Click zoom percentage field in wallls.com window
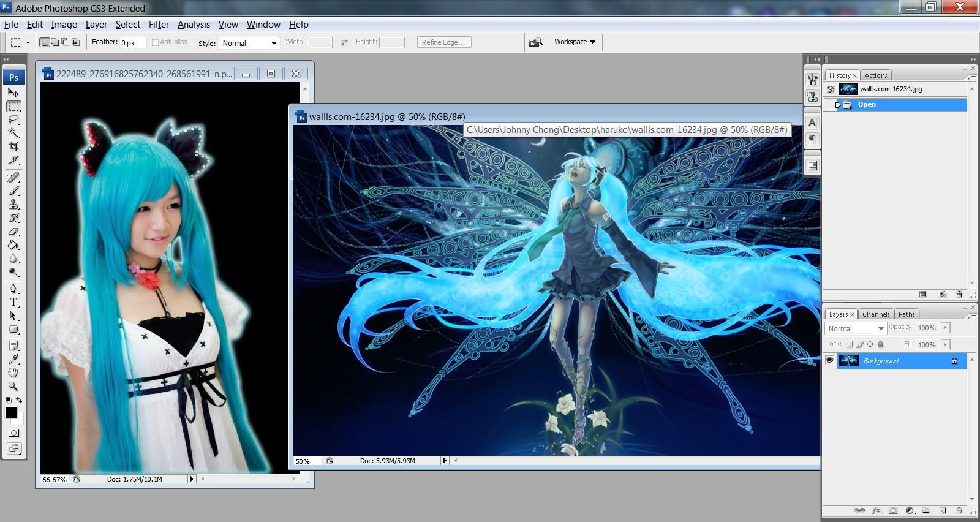Image resolution: width=980 pixels, height=522 pixels. (308, 461)
